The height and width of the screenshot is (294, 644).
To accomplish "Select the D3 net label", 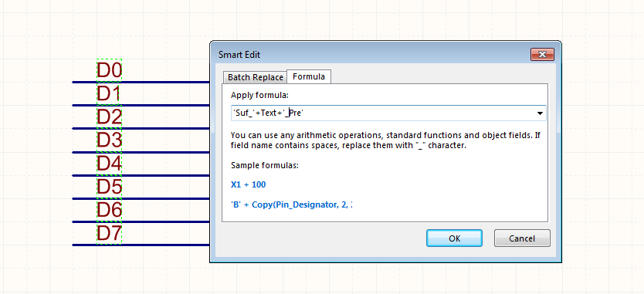I will [x=109, y=141].
